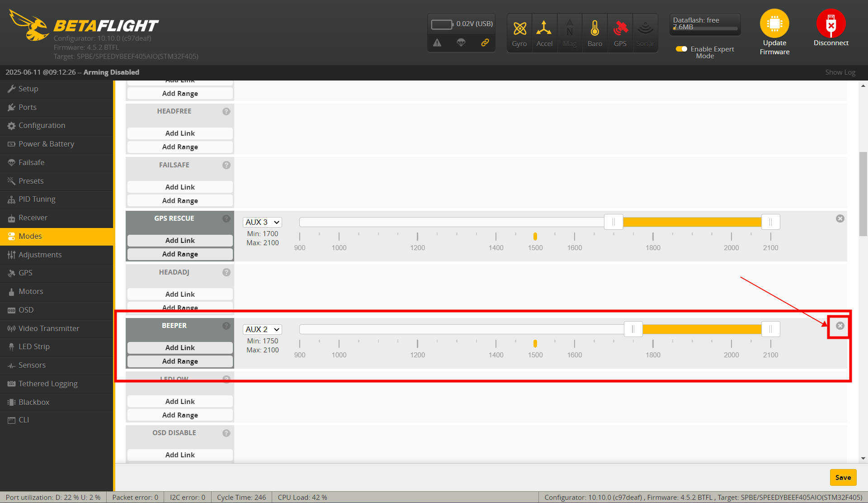Click Add Link under BEEPER
The height and width of the screenshot is (503, 868).
[180, 348]
